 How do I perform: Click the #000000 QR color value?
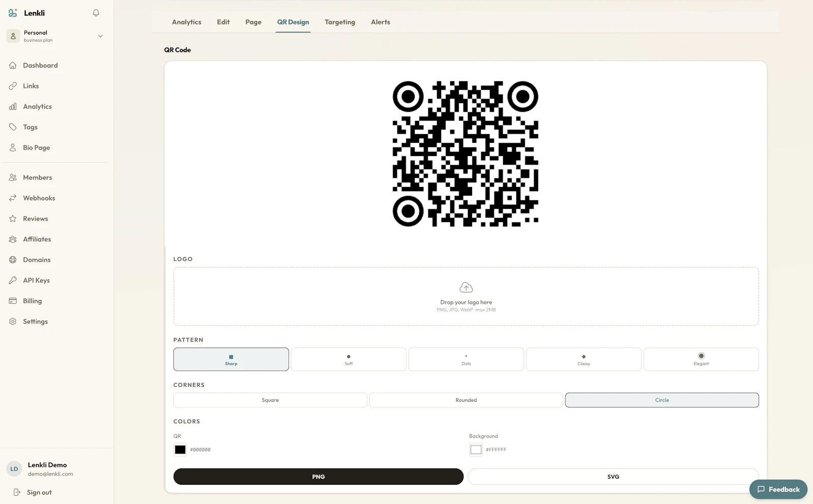[x=200, y=450]
